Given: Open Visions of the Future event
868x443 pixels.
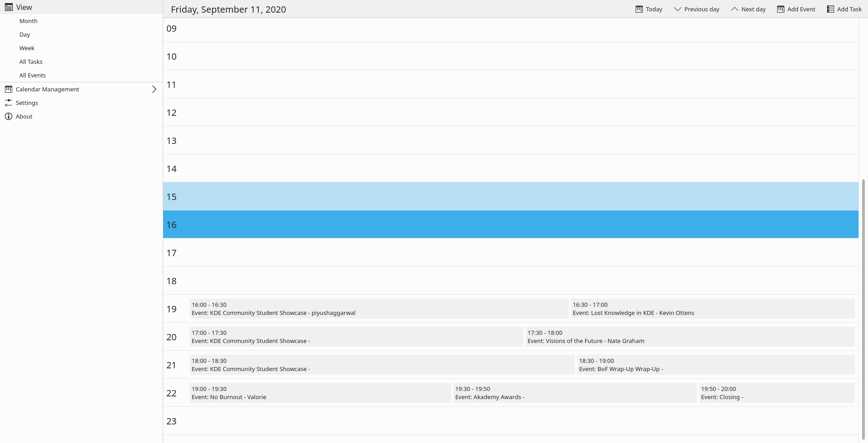Looking at the screenshot, I should (x=689, y=337).
